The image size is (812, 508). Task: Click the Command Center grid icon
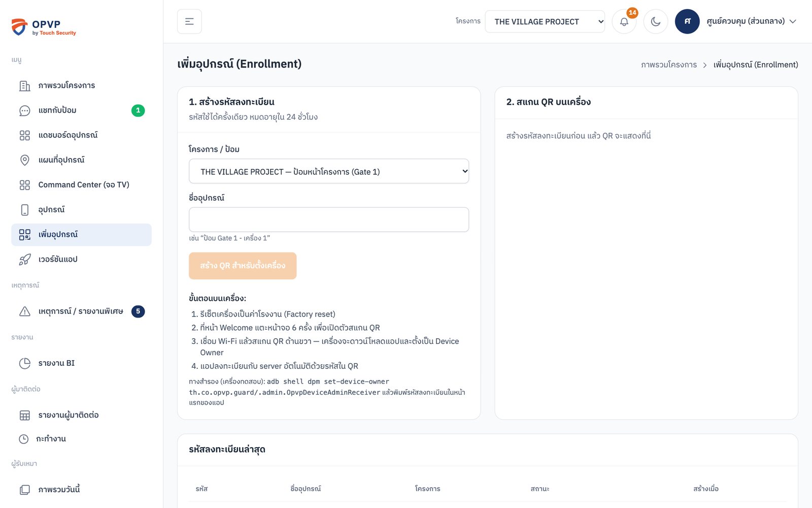point(24,185)
